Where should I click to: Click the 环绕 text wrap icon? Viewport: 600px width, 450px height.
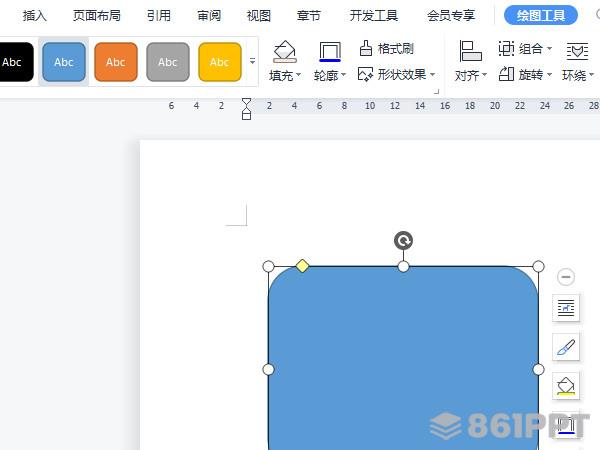click(x=577, y=51)
